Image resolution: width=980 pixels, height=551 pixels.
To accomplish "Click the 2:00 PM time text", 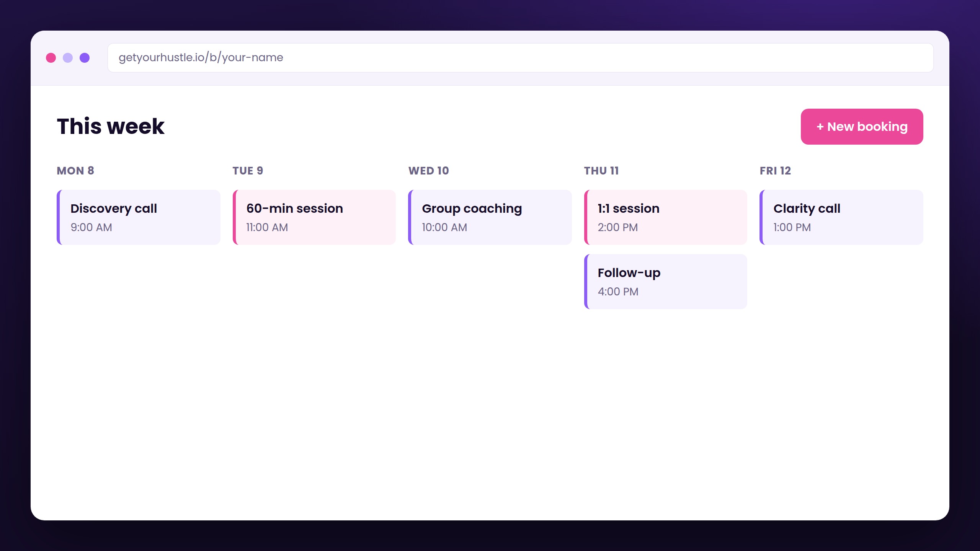I will coord(618,227).
